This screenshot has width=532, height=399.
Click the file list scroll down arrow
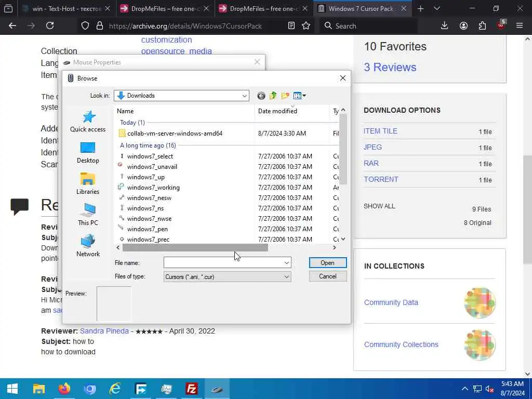pos(343,239)
